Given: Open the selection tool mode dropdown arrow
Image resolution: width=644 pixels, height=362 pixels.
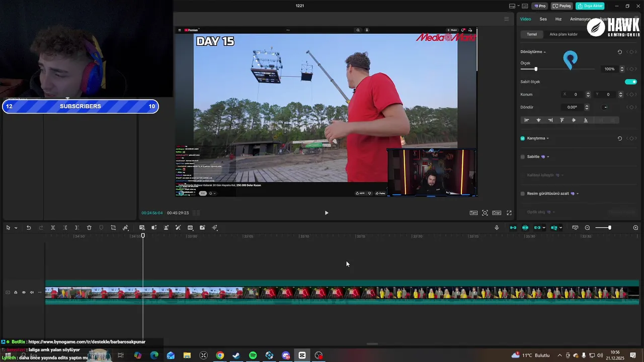Looking at the screenshot, I should tap(16, 228).
